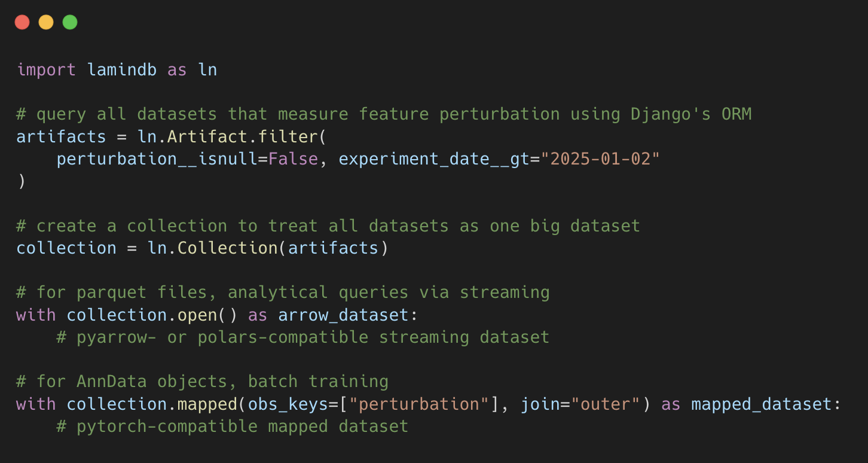The width and height of the screenshot is (868, 463).
Task: Click the "outer" join string value
Action: (x=610, y=404)
